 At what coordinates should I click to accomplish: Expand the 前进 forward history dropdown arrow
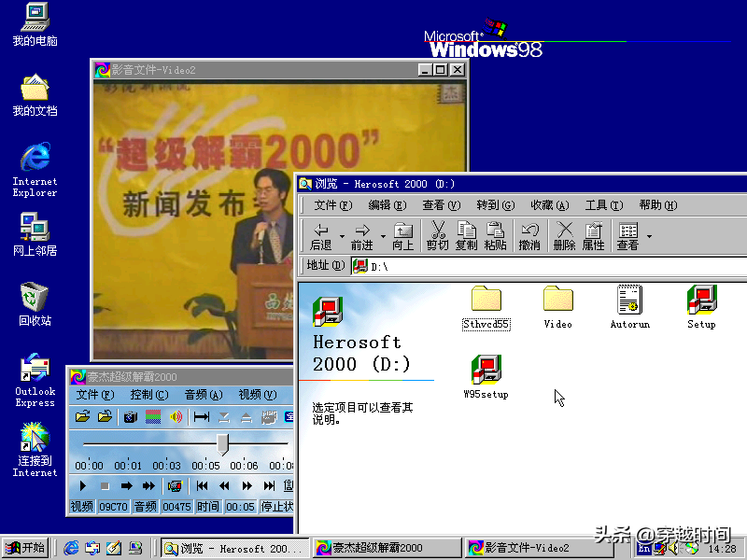pyautogui.click(x=383, y=236)
